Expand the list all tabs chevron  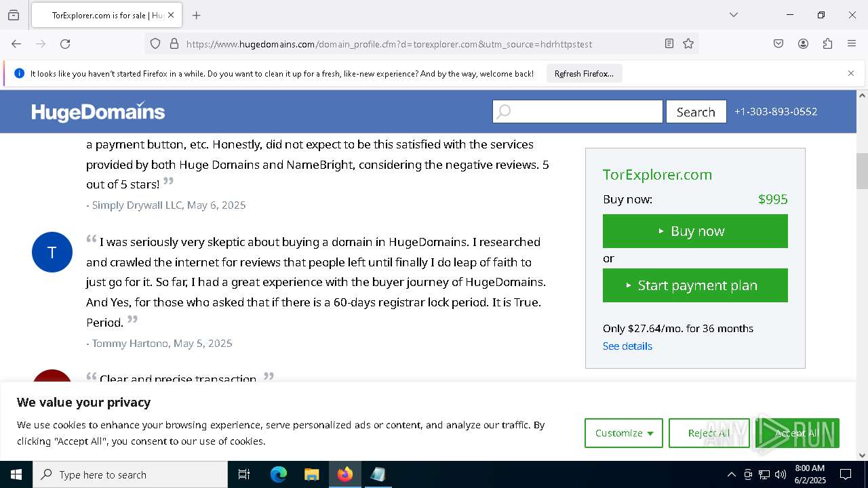pos(733,15)
